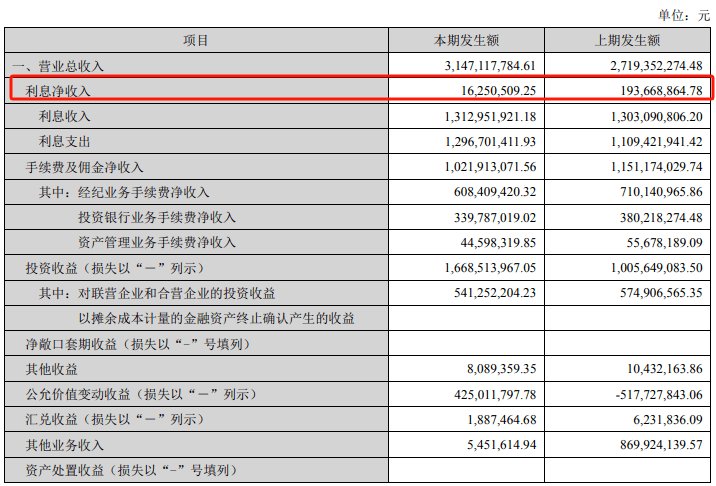Click the 项目 column header

pos(196,41)
